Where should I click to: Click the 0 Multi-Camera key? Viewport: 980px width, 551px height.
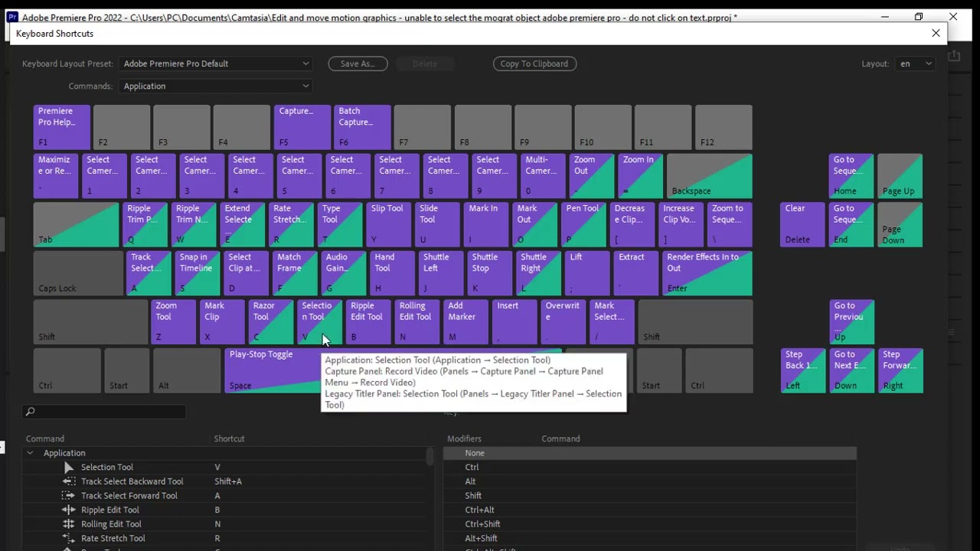[x=543, y=176]
